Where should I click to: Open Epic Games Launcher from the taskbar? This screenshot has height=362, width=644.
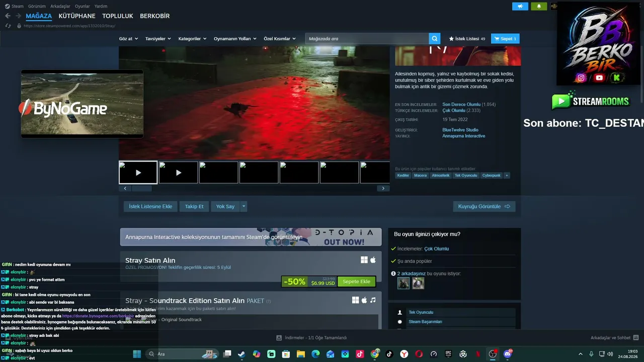pyautogui.click(x=448, y=354)
